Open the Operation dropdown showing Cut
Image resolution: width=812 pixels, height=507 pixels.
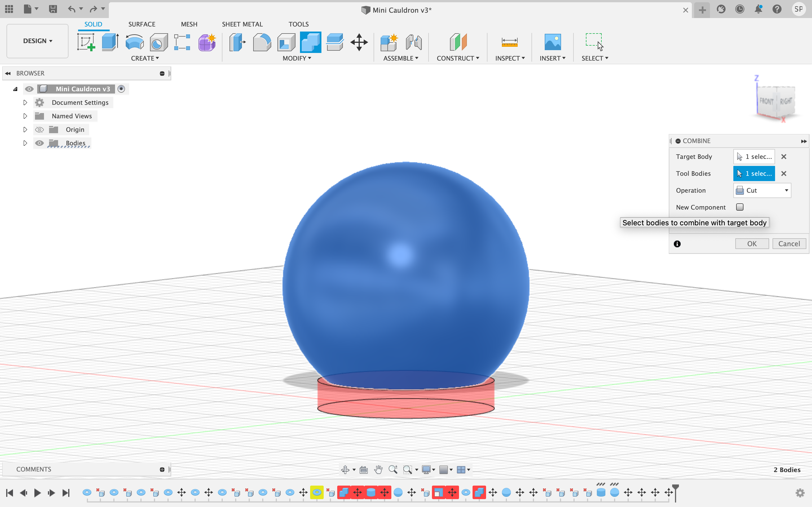[762, 190]
